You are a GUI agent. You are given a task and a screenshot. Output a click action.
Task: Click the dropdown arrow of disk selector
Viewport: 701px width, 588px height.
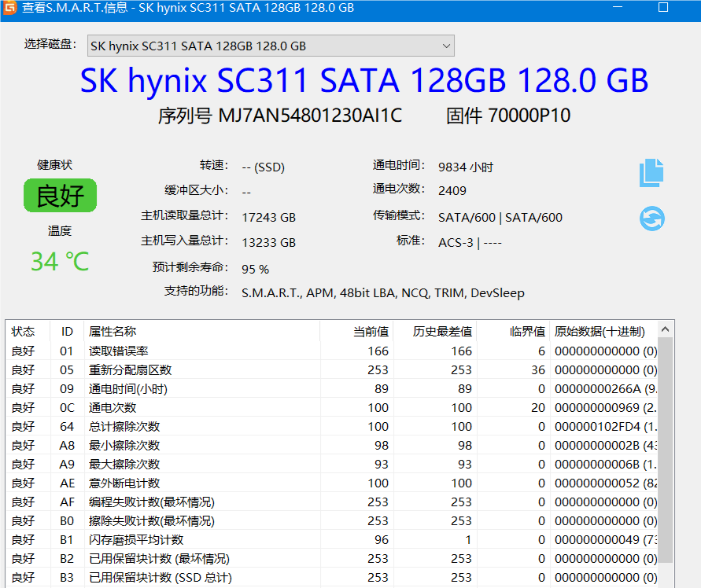pos(446,46)
